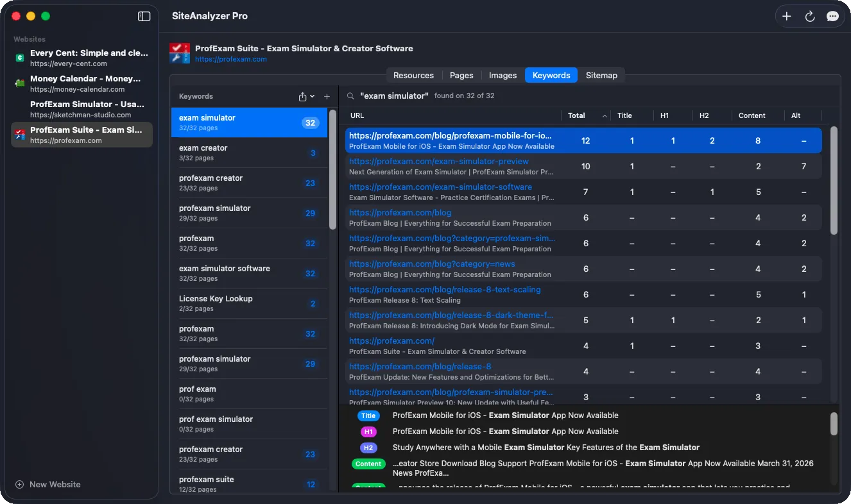The width and height of the screenshot is (851, 504).
Task: Click the count badge 2 for License Key Lookup
Action: click(x=313, y=304)
